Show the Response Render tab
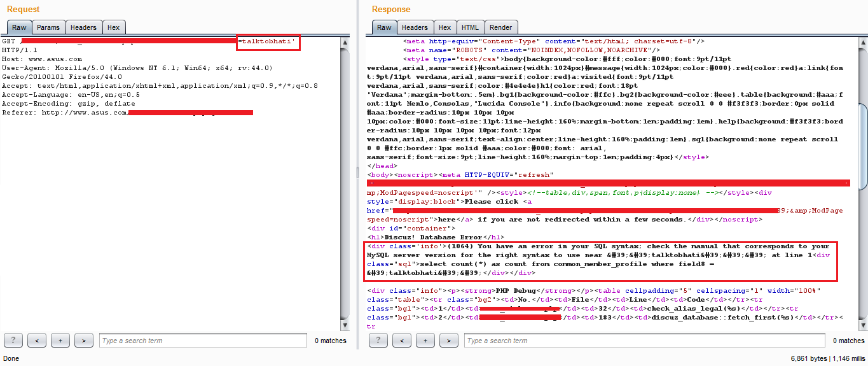Image resolution: width=868 pixels, height=366 pixels. tap(501, 27)
